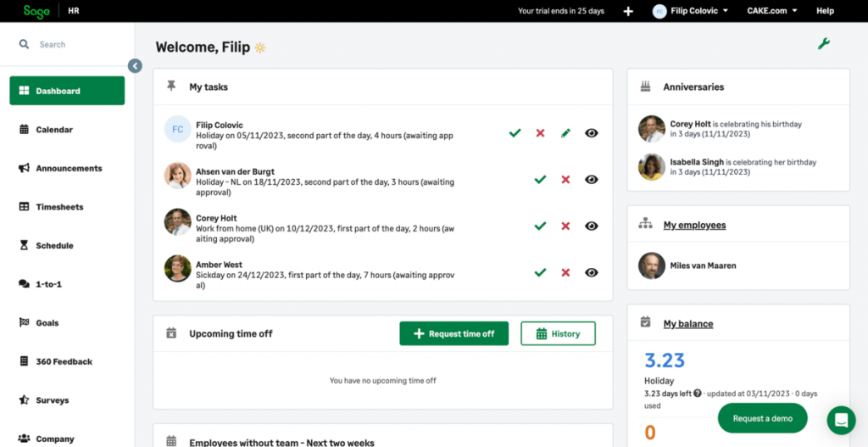This screenshot has width=868, height=447.
Task: Reject Filip Colovic's holiday request
Action: point(540,133)
